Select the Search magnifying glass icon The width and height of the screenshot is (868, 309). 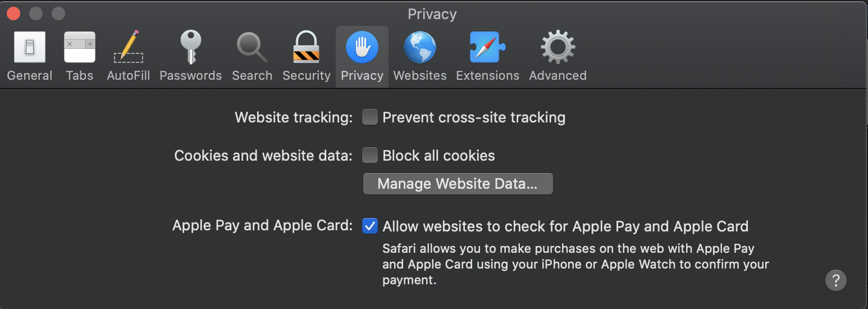[x=252, y=48]
